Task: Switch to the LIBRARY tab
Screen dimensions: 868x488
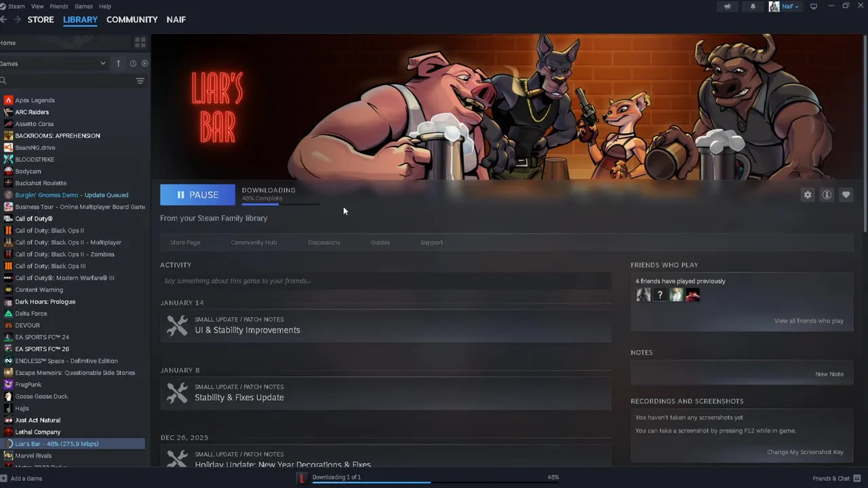Action: click(x=80, y=20)
